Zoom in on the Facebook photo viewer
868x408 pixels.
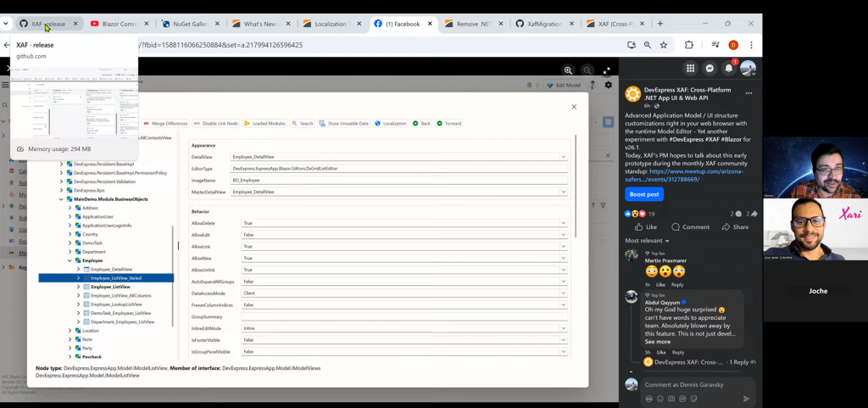pos(568,70)
